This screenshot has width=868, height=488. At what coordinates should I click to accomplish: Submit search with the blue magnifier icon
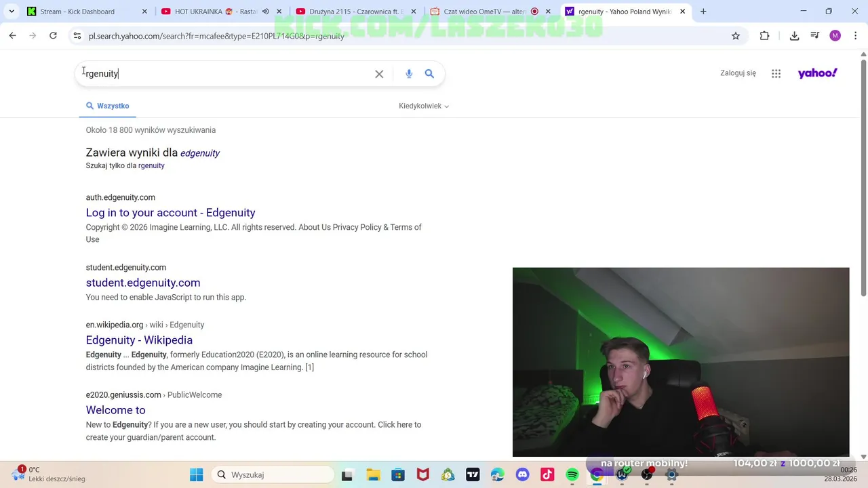pos(429,73)
